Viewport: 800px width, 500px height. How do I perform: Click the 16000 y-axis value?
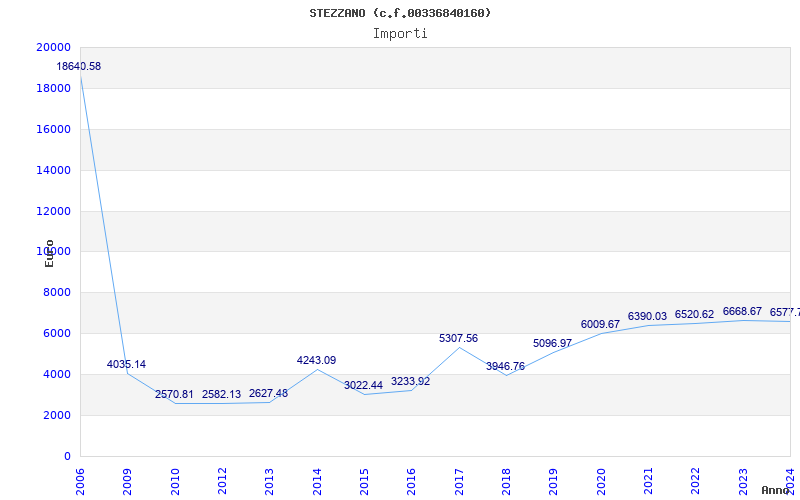(54, 130)
